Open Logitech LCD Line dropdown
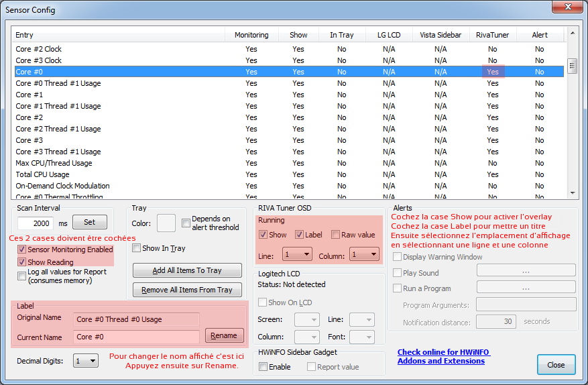Image resolution: width=588 pixels, height=385 pixels. [361, 320]
